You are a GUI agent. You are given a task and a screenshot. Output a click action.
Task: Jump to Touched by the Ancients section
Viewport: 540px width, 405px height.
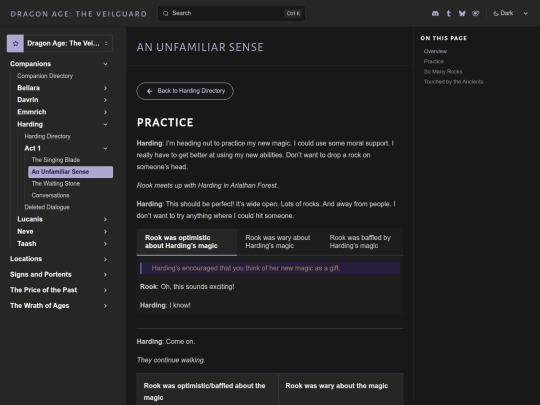(x=453, y=82)
